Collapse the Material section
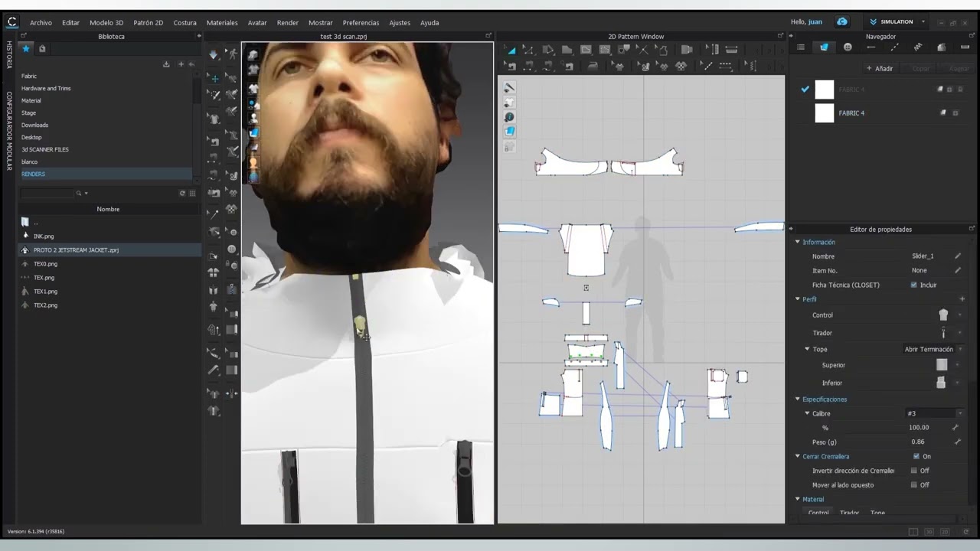This screenshot has width=980, height=551. click(797, 499)
